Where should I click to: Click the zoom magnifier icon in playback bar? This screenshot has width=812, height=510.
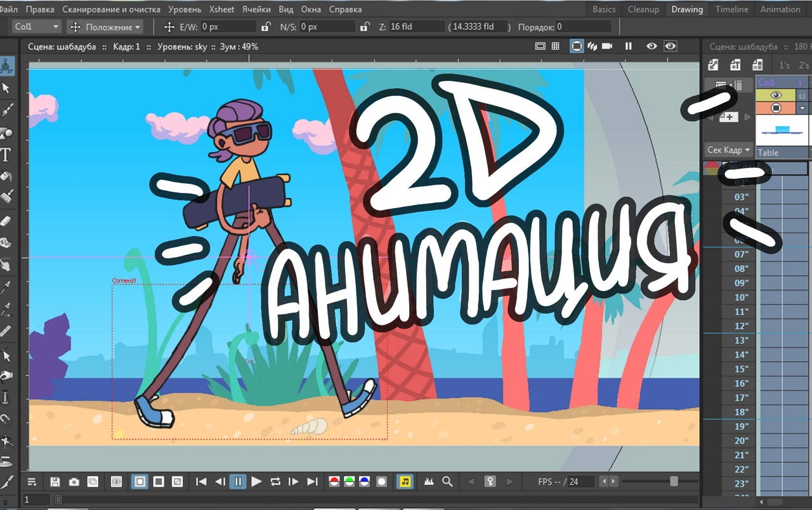[447, 482]
